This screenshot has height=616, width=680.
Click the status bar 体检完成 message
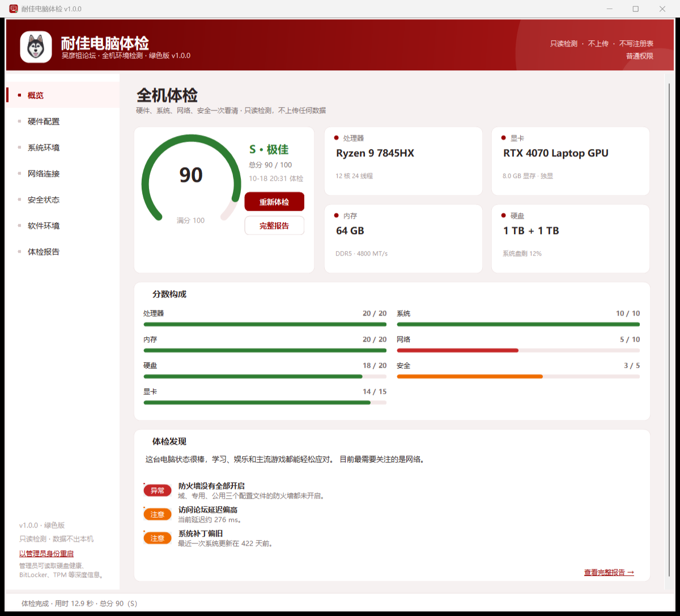(79, 604)
